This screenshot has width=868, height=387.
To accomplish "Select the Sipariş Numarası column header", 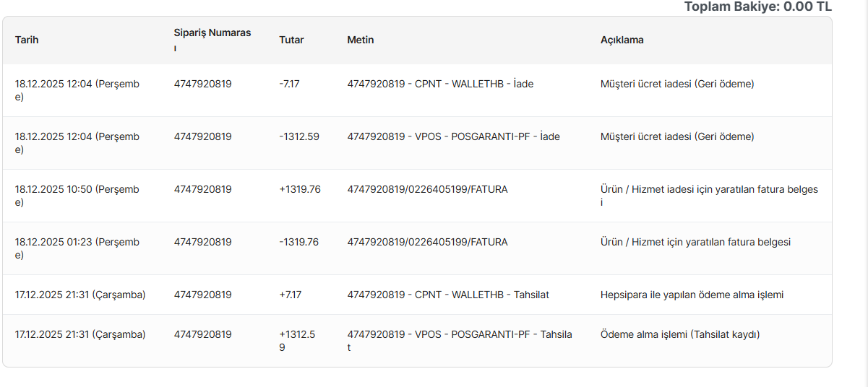I will pos(212,40).
